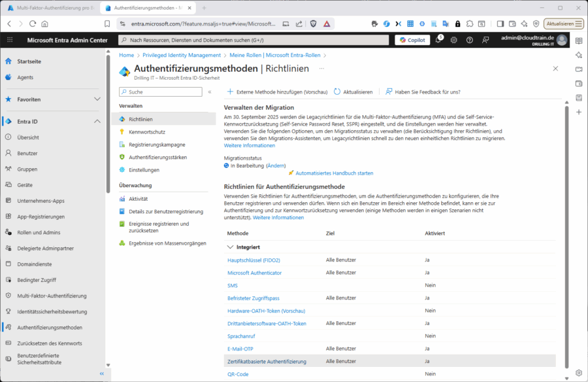Viewport: 588px width, 382px height.
Task: Click the user account avatar
Action: click(562, 40)
